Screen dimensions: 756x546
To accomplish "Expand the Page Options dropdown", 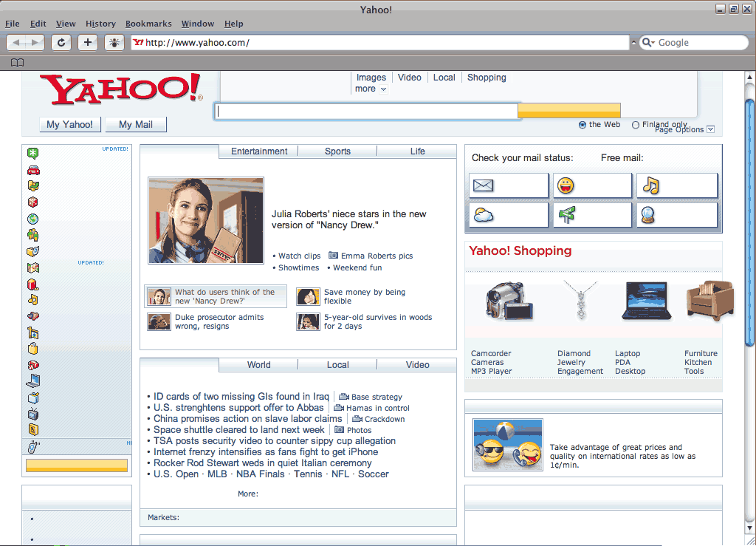I will [710, 130].
